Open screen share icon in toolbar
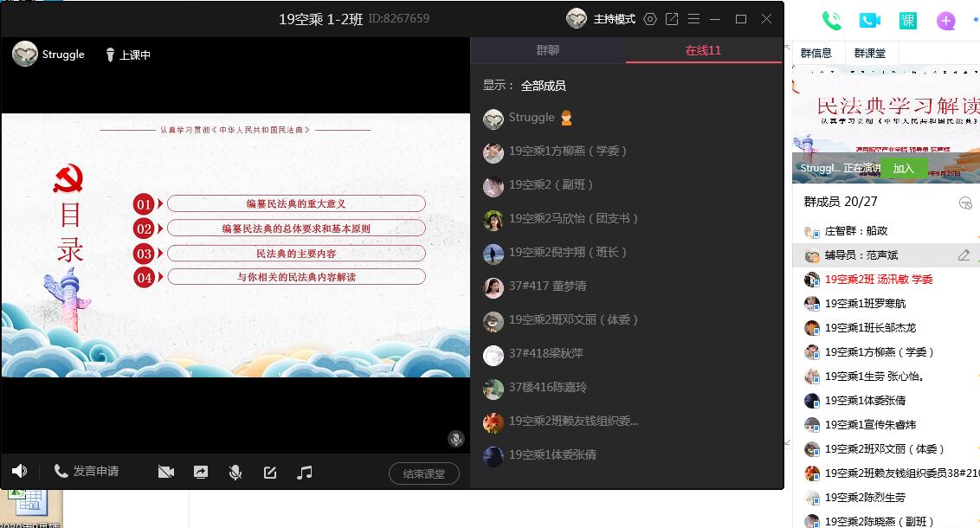The width and height of the screenshot is (980, 528). 201,473
